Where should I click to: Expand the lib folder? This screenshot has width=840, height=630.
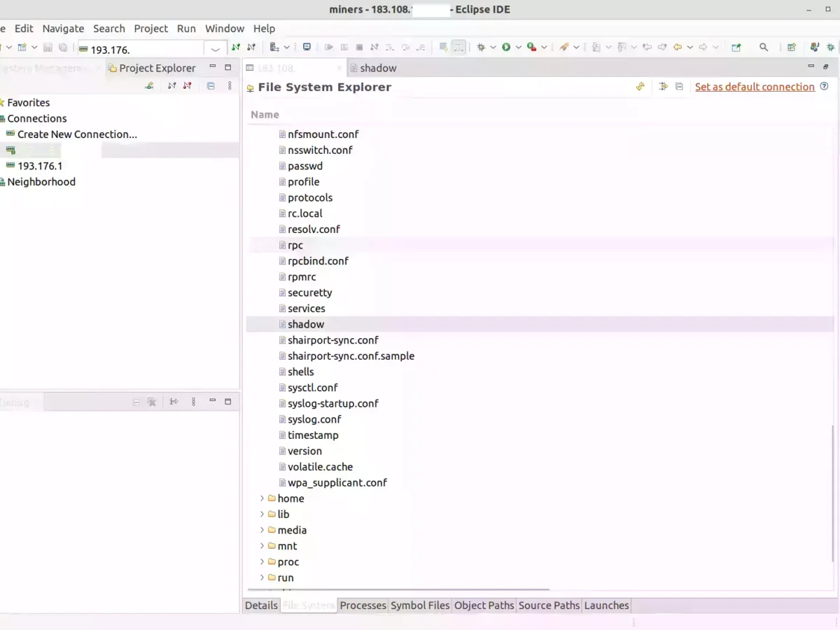[x=262, y=514]
